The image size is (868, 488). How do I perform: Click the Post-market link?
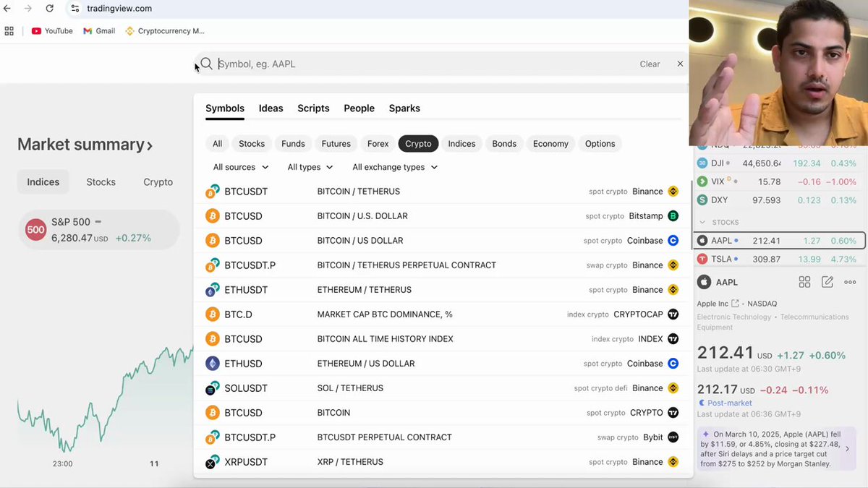point(730,403)
